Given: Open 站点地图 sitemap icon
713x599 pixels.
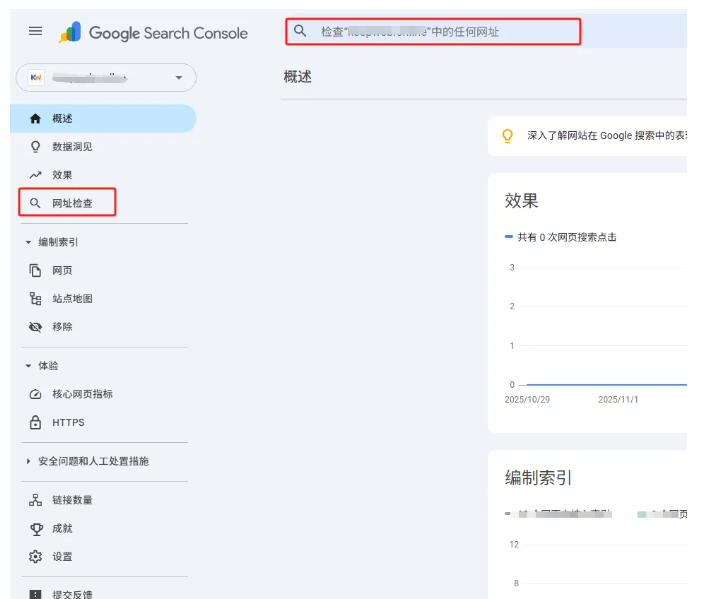Looking at the screenshot, I should coord(36,298).
